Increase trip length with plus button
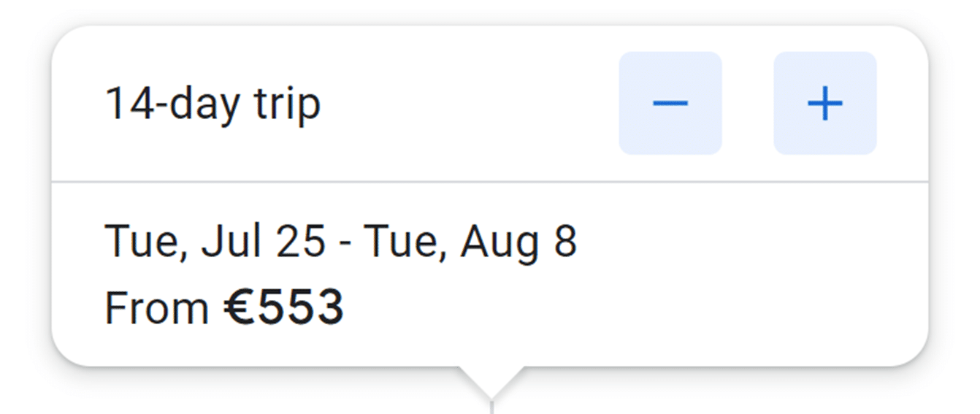This screenshot has height=414, width=980. [x=824, y=103]
